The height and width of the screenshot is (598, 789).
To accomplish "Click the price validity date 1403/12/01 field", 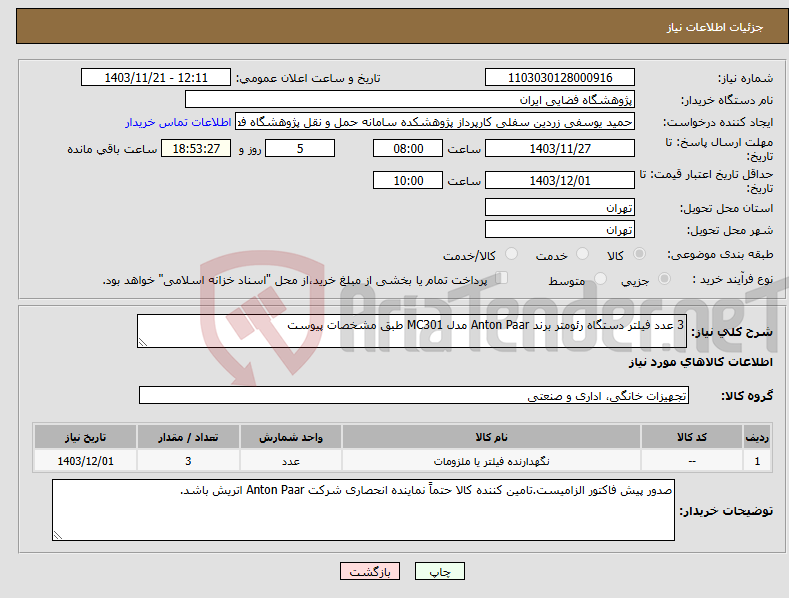I will tap(560, 180).
